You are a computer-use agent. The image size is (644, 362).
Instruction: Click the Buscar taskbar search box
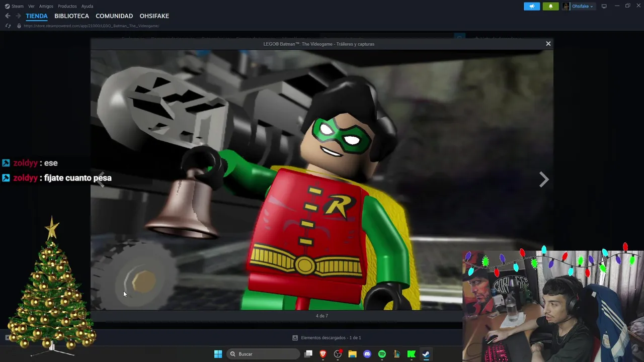coord(263,354)
